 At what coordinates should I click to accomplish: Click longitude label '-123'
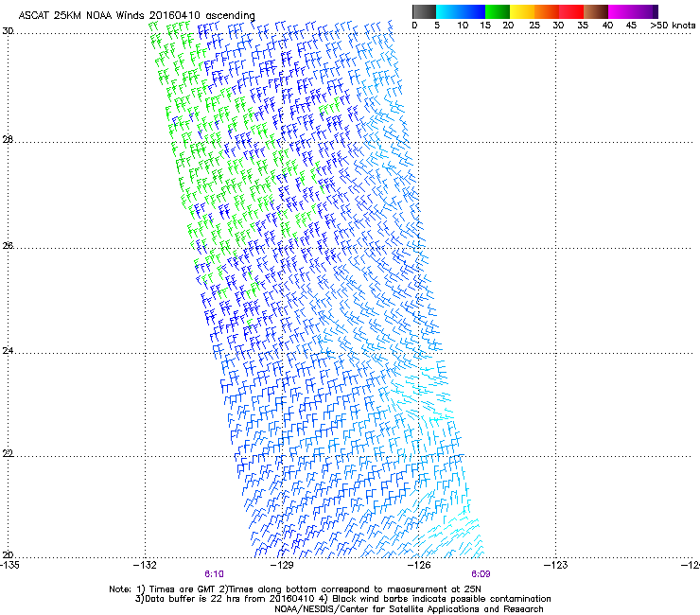pos(555,565)
